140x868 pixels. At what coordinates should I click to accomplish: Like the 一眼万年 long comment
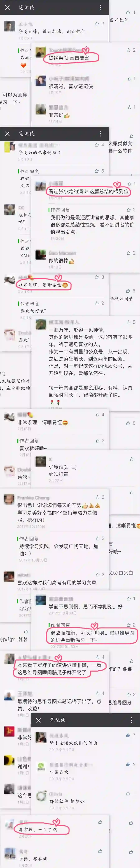[129, 322]
